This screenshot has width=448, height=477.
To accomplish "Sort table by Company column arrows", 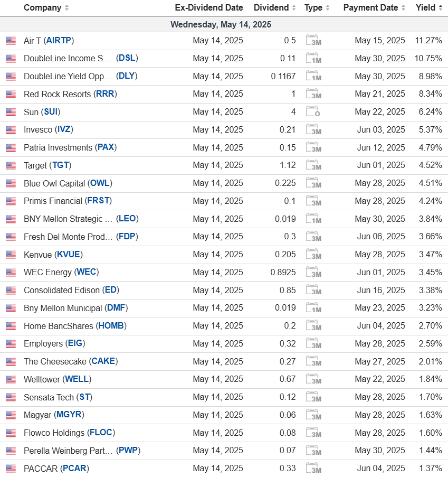I will (66, 7).
